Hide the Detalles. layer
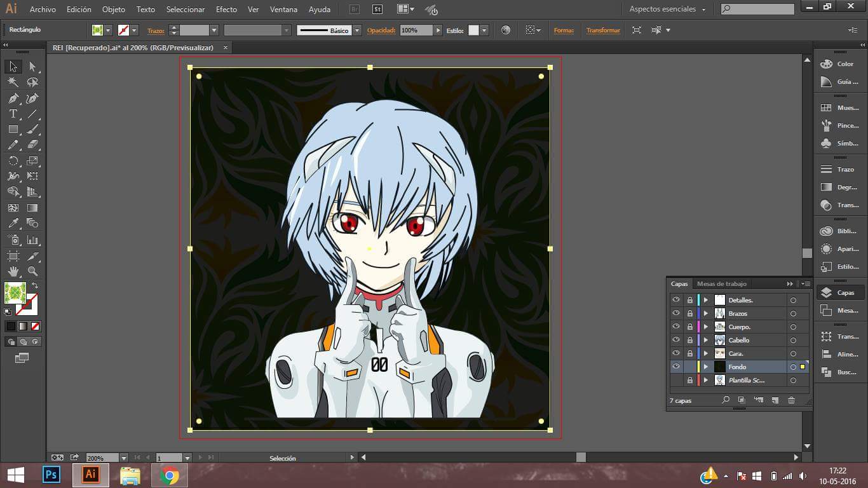868x488 pixels. [x=676, y=300]
